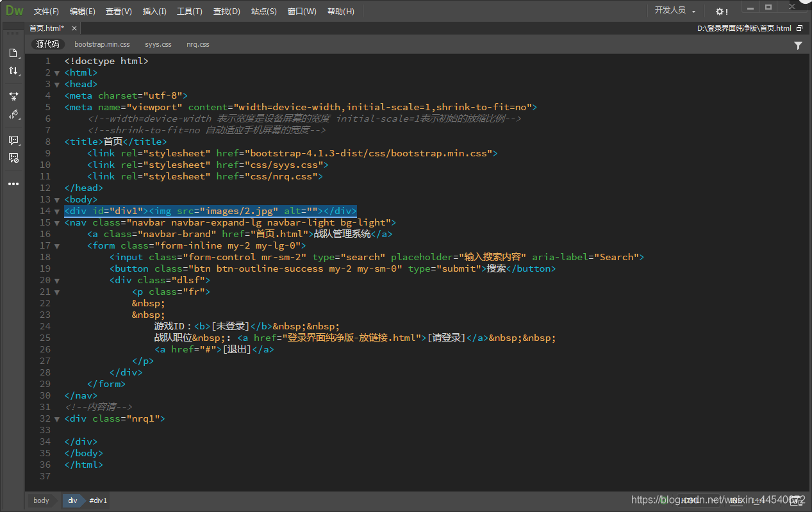The width and height of the screenshot is (812, 512).
Task: Click the restore document window icon
Action: (x=799, y=28)
